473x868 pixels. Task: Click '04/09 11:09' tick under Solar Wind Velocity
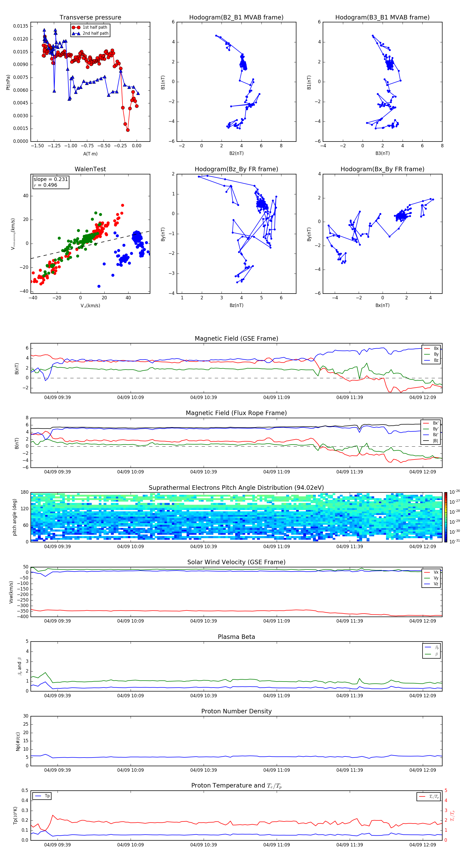pyautogui.click(x=277, y=621)
